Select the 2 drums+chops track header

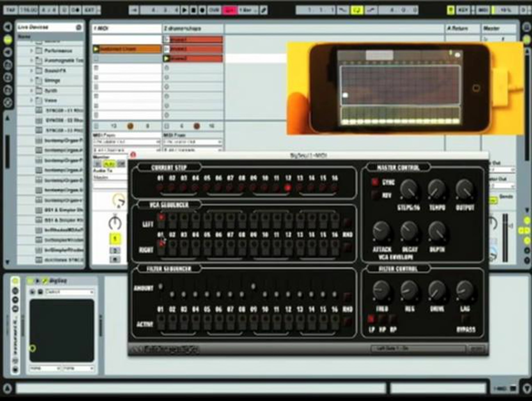point(193,29)
